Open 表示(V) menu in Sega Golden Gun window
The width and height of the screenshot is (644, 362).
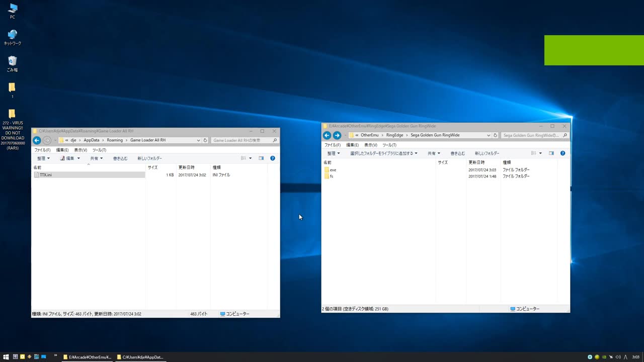[x=371, y=145]
